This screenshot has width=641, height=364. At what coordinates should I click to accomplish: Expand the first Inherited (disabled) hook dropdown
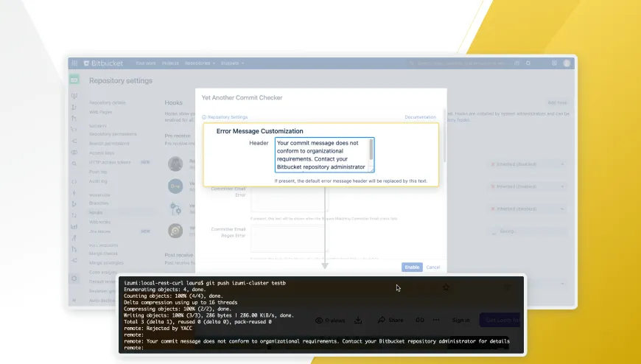tap(528, 164)
